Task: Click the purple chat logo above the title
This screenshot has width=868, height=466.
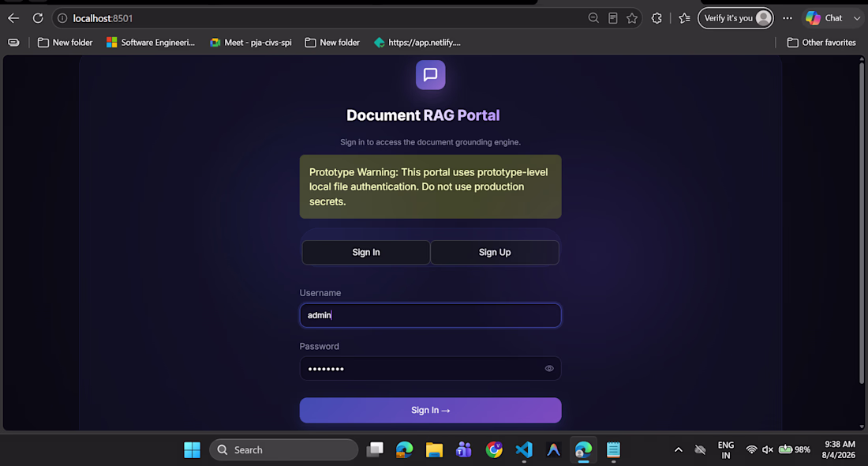Action: pyautogui.click(x=431, y=75)
